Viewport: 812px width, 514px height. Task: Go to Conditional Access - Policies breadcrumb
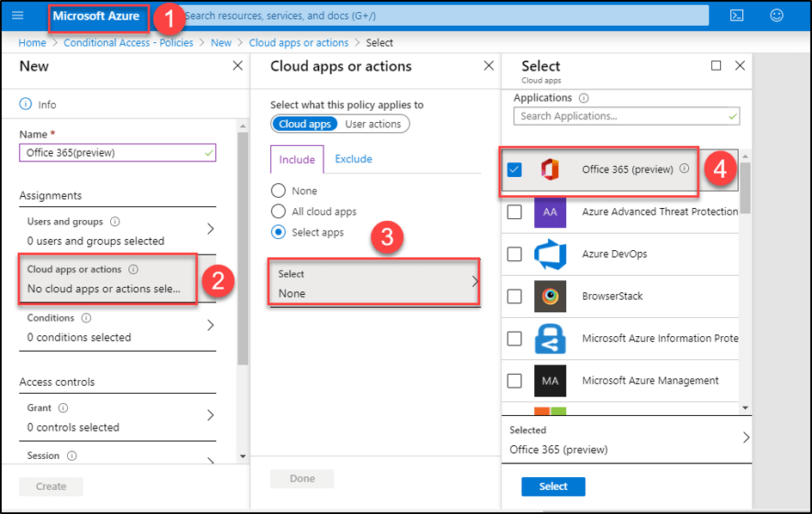(128, 43)
